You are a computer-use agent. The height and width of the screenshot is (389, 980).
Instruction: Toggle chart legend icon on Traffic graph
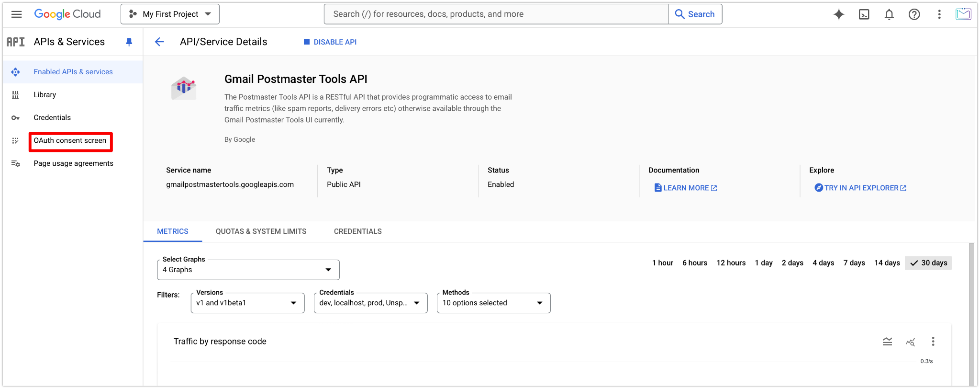(887, 342)
